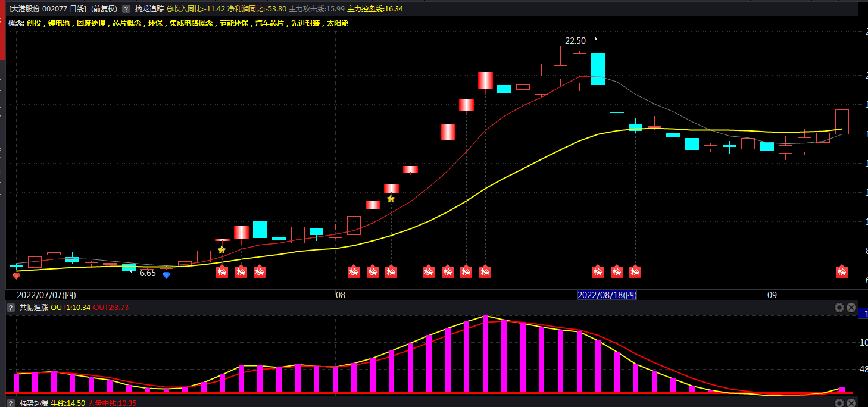This screenshot has height=407, width=868.
Task: Click the 6.65 low price label
Action: pyautogui.click(x=148, y=273)
